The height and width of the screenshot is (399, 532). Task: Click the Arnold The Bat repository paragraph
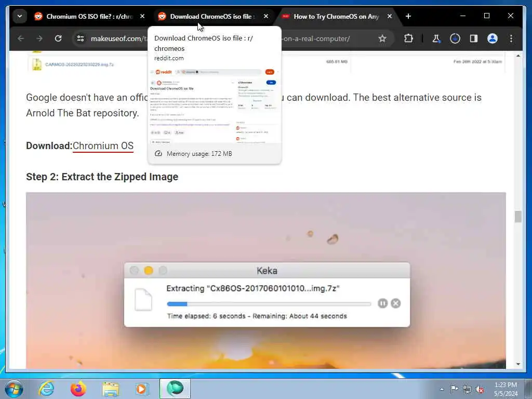[x=254, y=105]
